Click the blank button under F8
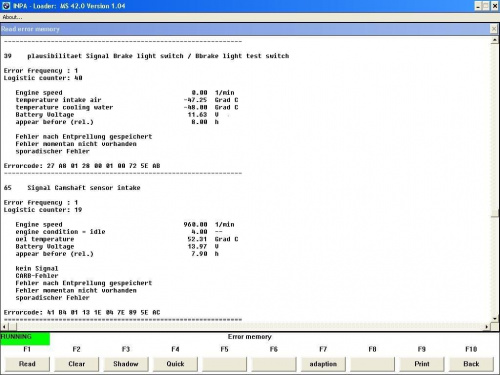Image resolution: width=500 pixels, height=375 pixels. pos(372,364)
